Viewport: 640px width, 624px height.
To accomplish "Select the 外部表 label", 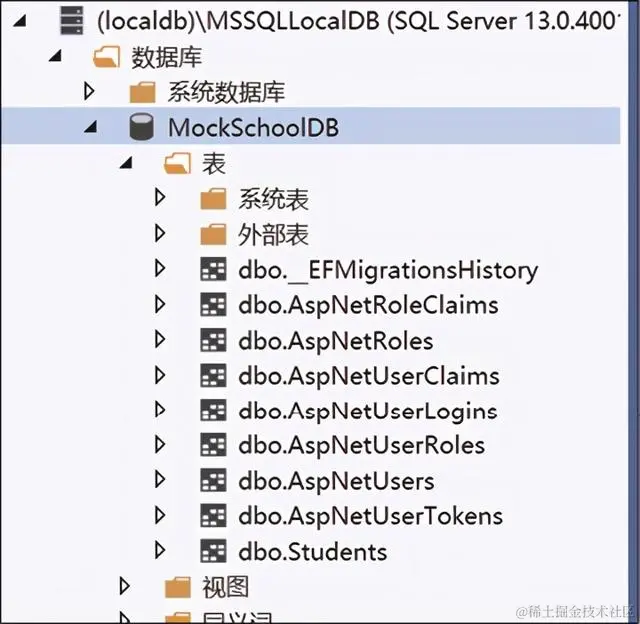I will [x=273, y=235].
